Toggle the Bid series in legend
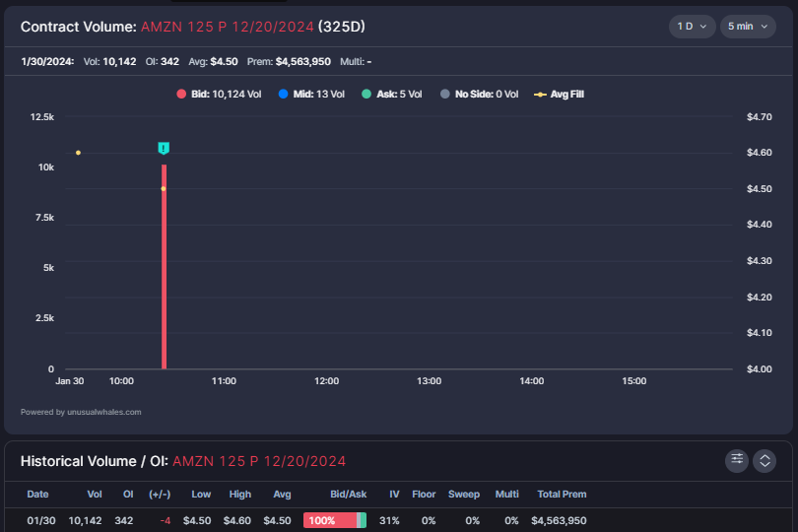The width and height of the screenshot is (798, 532). point(219,95)
